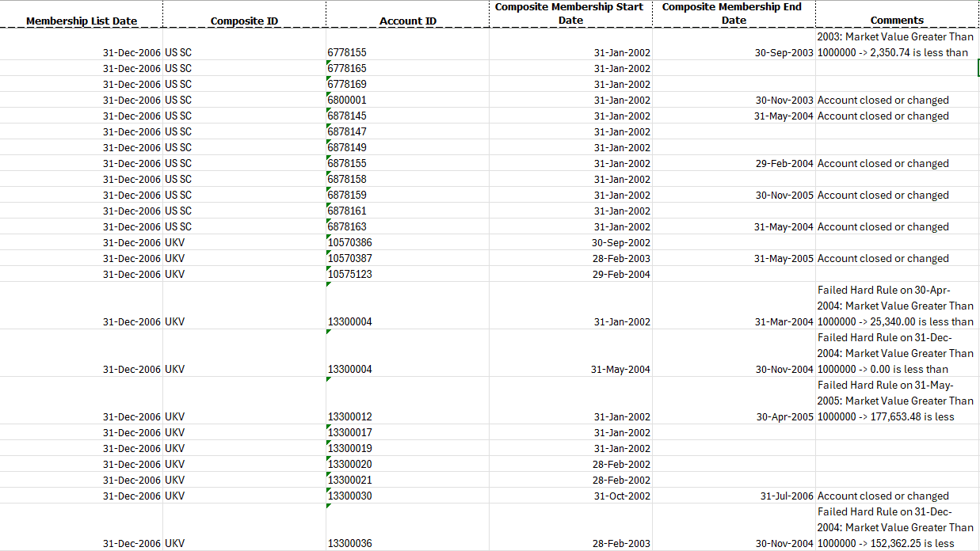Select the Composite Membership End Date header

734,13
